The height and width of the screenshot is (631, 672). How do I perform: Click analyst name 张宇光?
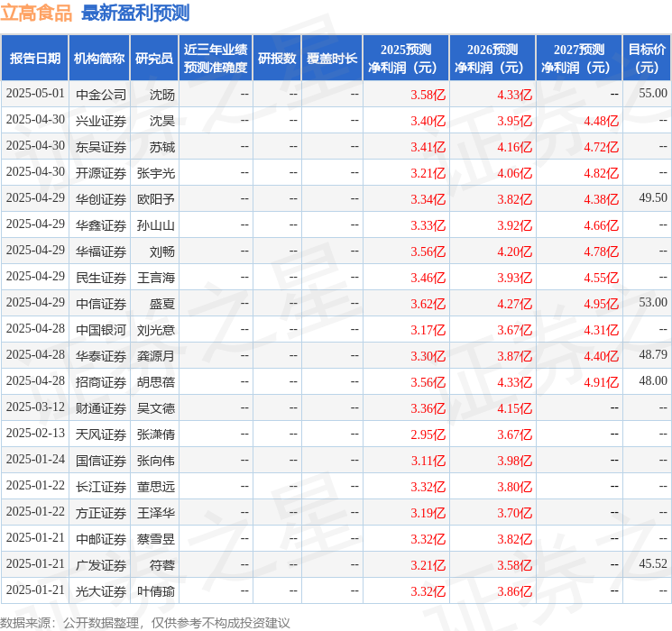point(156,173)
